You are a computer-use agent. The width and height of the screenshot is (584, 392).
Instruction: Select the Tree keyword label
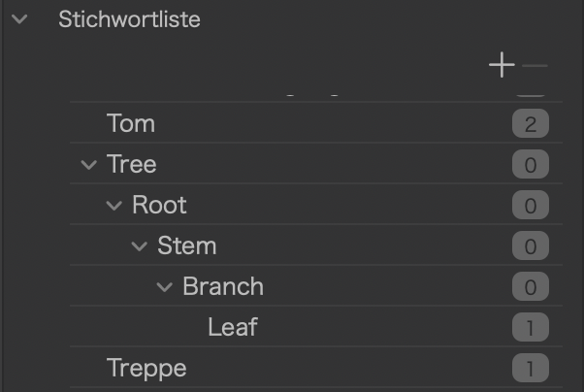click(132, 165)
